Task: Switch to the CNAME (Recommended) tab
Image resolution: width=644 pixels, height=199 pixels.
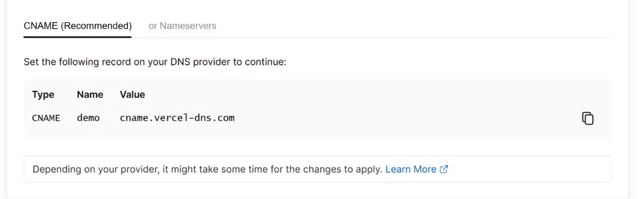Action: [77, 26]
